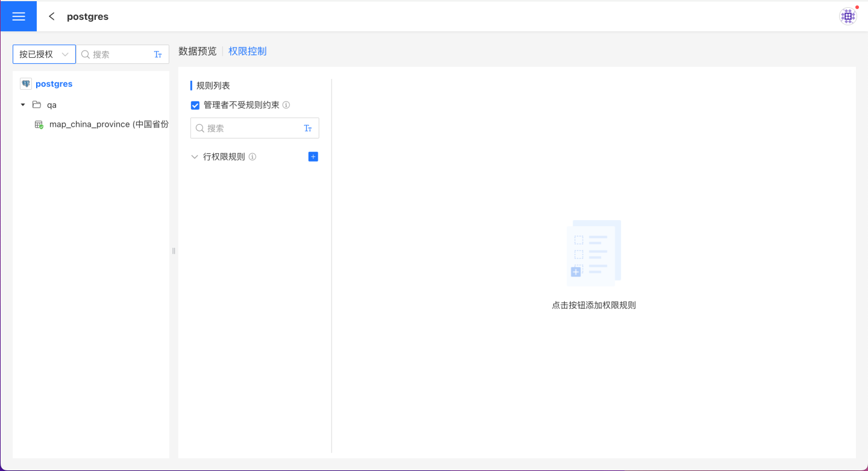This screenshot has width=868, height=471.
Task: Open the user avatar in top right
Action: tap(848, 16)
